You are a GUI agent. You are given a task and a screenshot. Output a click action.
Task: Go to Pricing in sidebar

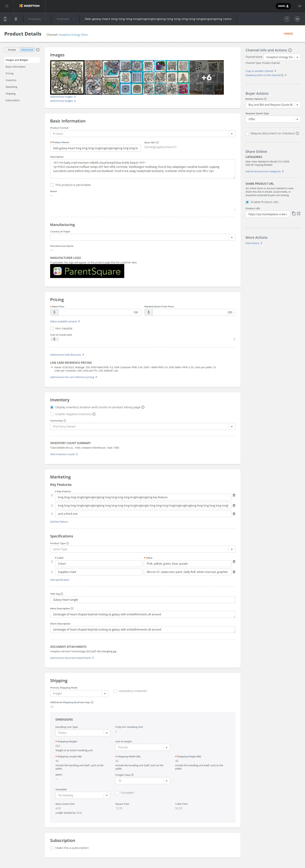pos(9,73)
